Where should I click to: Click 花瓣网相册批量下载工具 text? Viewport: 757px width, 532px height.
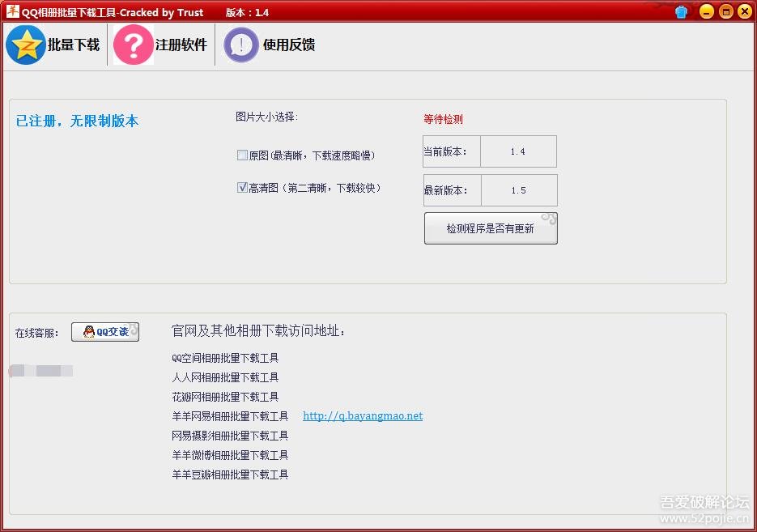coord(225,397)
